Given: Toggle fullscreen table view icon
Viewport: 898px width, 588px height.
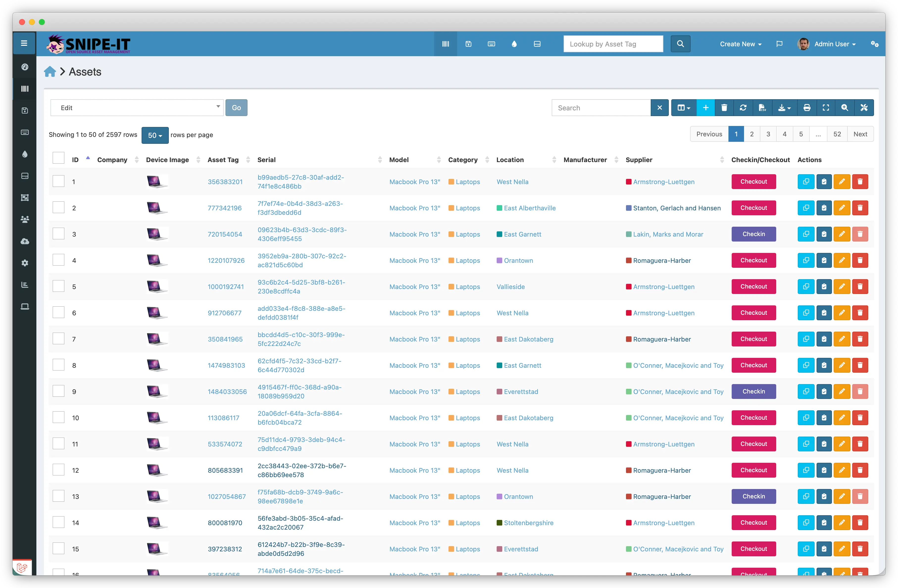Looking at the screenshot, I should (x=825, y=108).
